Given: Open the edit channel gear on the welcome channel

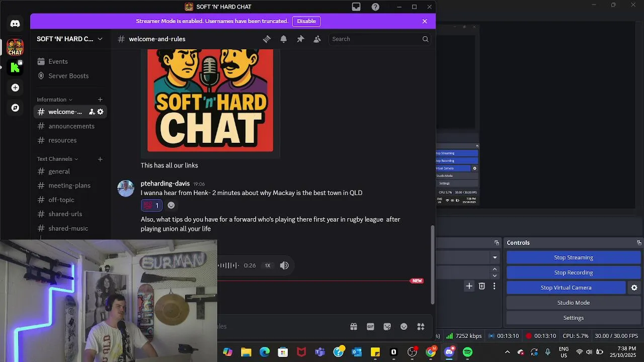Looking at the screenshot, I should coord(100,112).
